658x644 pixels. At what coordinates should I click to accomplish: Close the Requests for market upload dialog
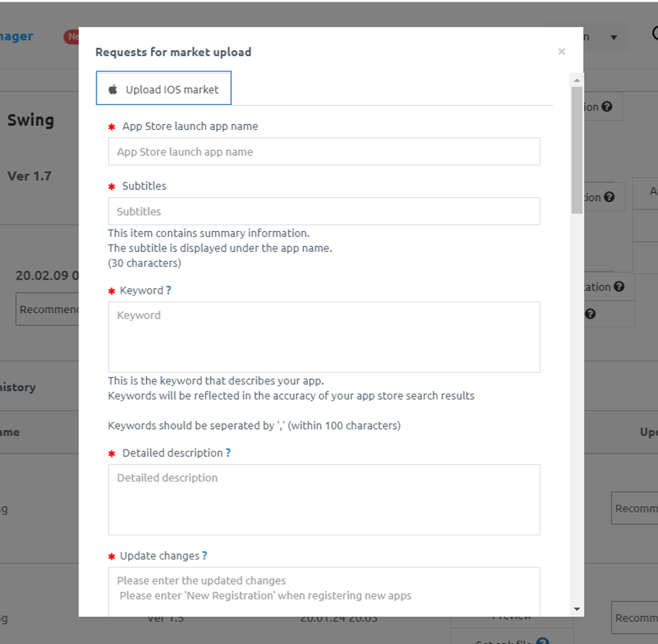pos(561,51)
